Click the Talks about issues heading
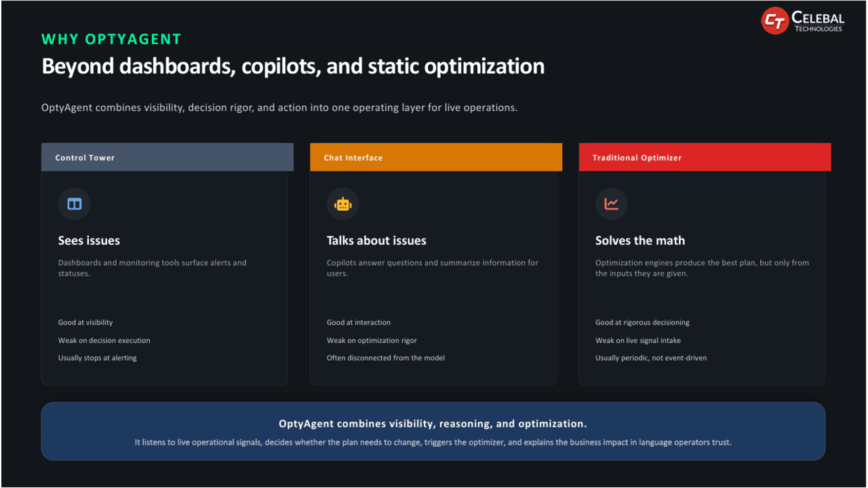Screen dimensions: 868x488 [376, 241]
